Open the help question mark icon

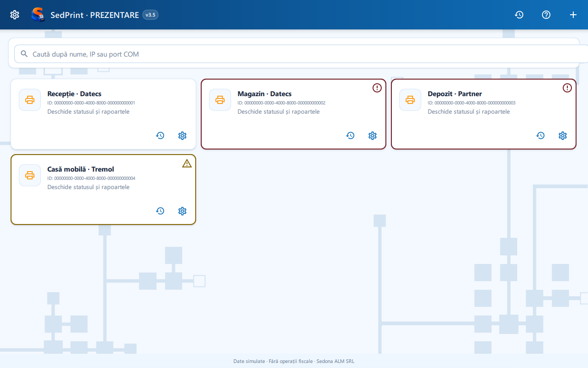tap(546, 15)
